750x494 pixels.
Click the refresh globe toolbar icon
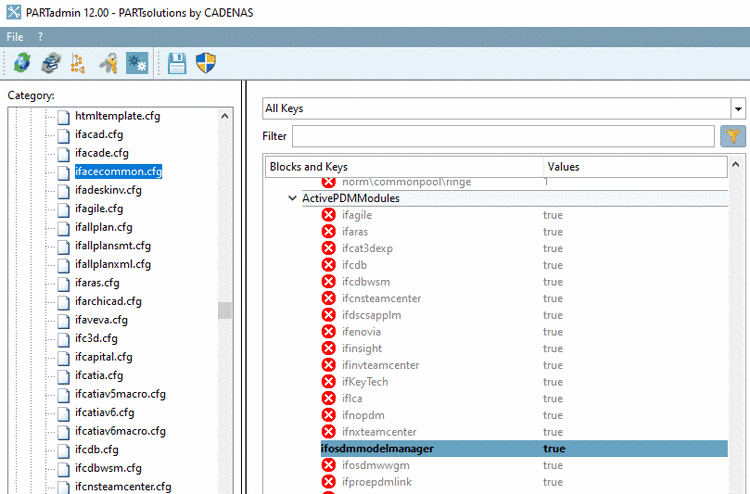point(22,63)
